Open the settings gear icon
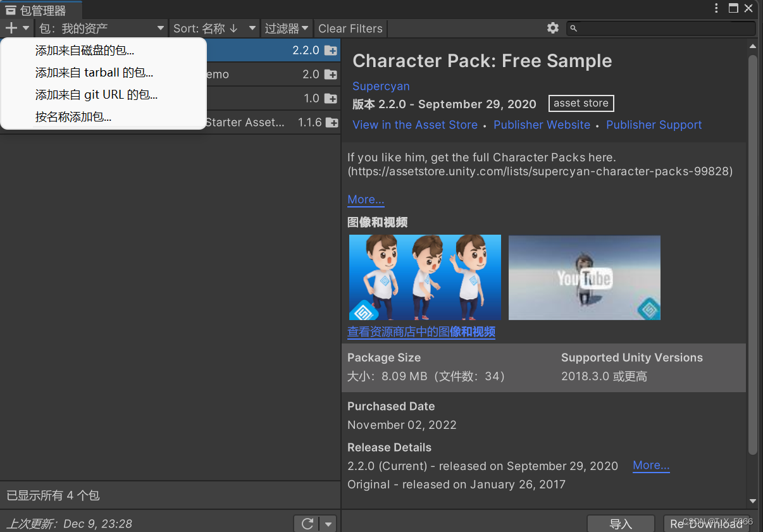The width and height of the screenshot is (763, 532). pyautogui.click(x=553, y=28)
